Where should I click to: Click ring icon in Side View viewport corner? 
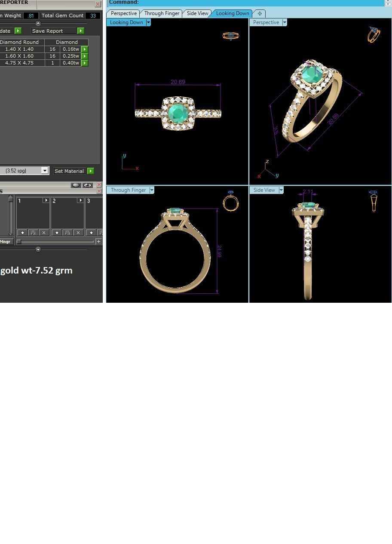pyautogui.click(x=374, y=201)
